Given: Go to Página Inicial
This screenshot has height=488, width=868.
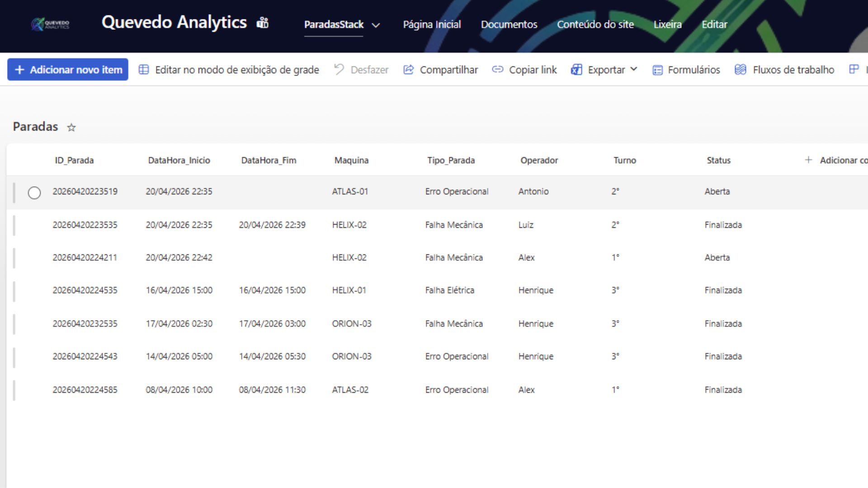Looking at the screenshot, I should click(432, 25).
